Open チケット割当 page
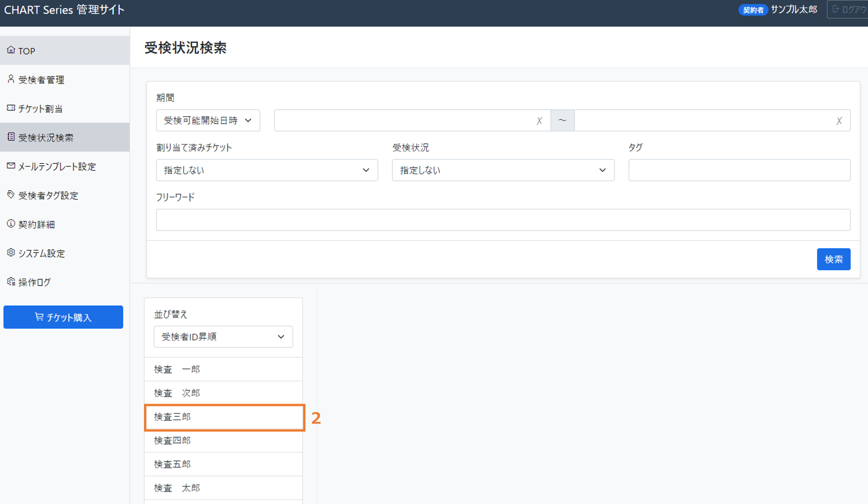 point(65,108)
